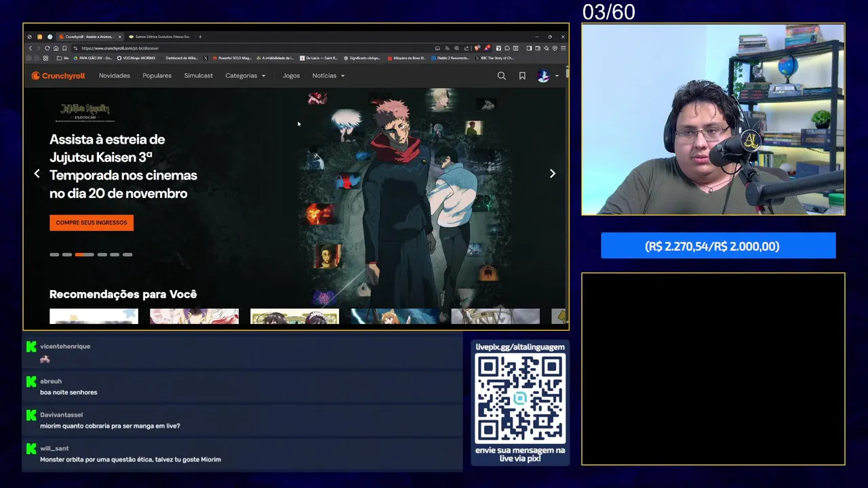The image size is (868, 488).
Task: Select the highlighted orange carousel indicator
Action: click(84, 255)
